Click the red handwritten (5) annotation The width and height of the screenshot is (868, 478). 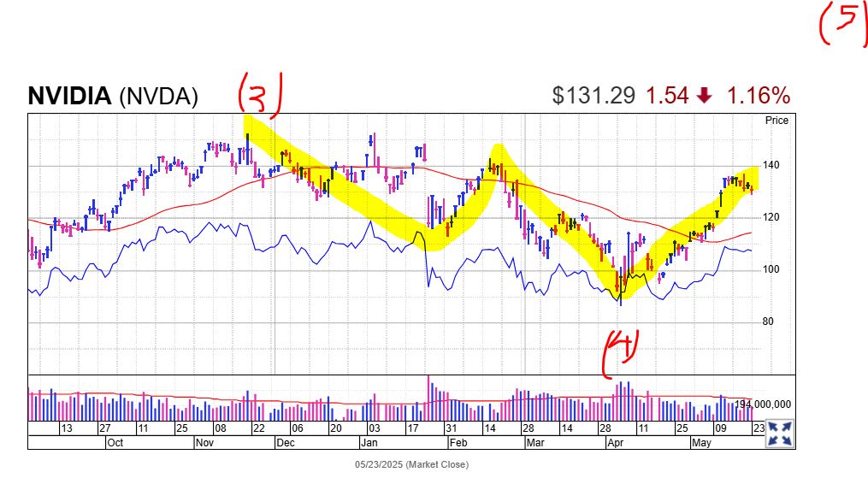[x=842, y=24]
